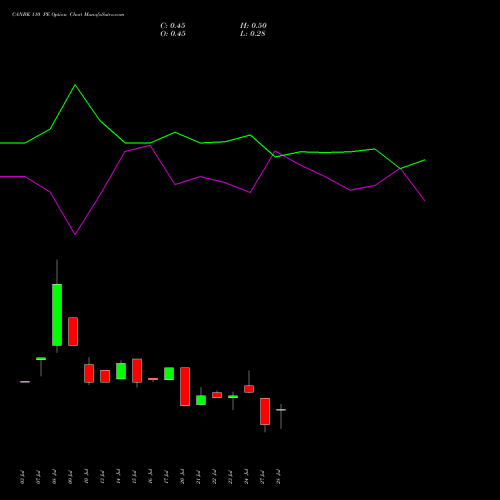Click the last doji candle above '28 Jul'

281,410
